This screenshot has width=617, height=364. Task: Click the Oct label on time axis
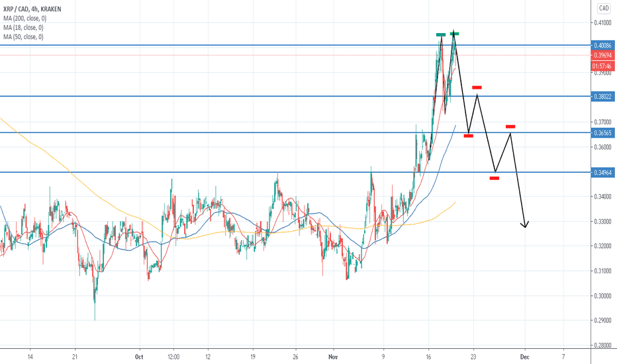click(x=139, y=357)
